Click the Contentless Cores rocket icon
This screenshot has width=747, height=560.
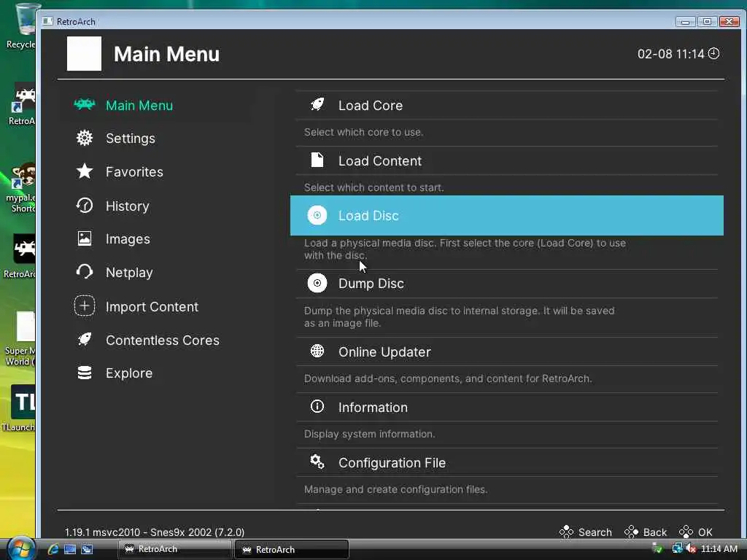pos(85,340)
